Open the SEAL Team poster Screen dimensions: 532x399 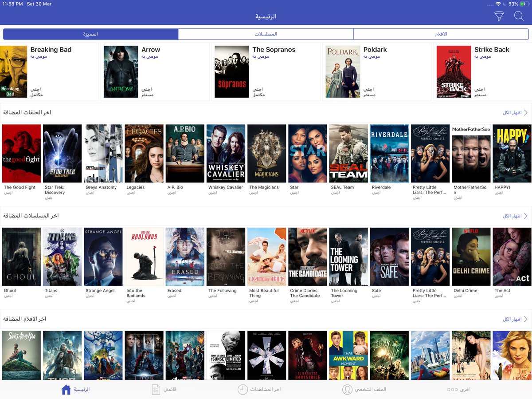348,154
